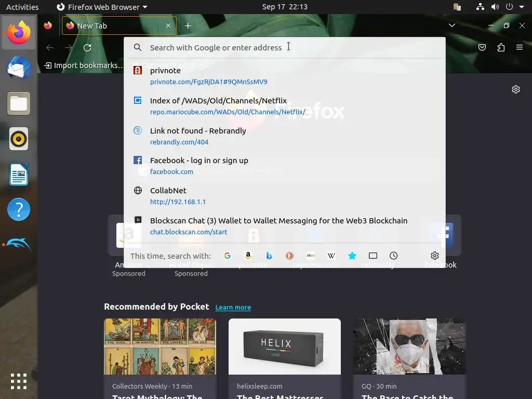Launch Rhythmbox from the dock
Screen dimensions: 532x399
[19, 139]
